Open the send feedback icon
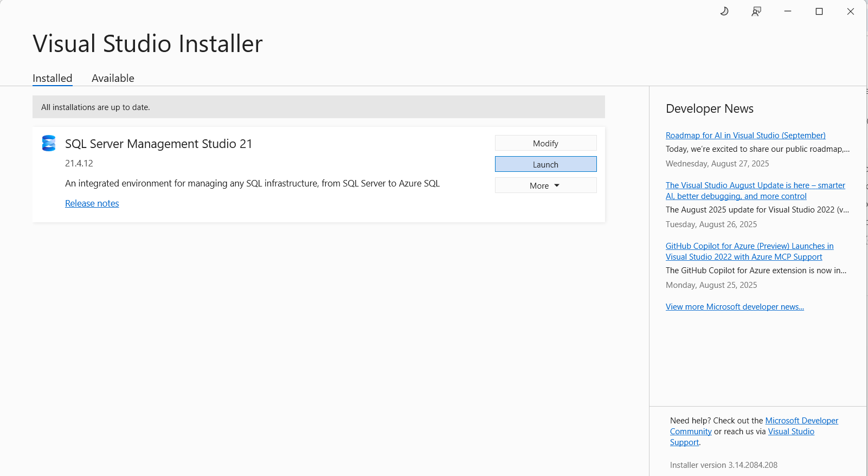Viewport: 868px width, 476px height. click(x=756, y=11)
